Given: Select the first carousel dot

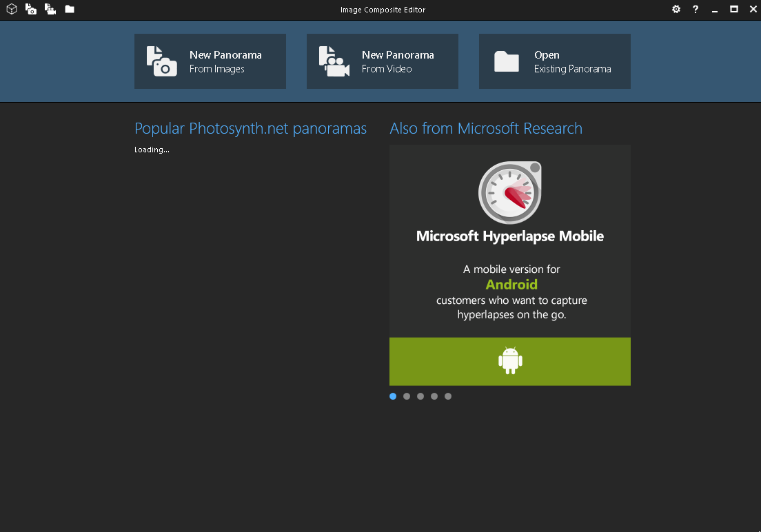Looking at the screenshot, I should pyautogui.click(x=393, y=396).
